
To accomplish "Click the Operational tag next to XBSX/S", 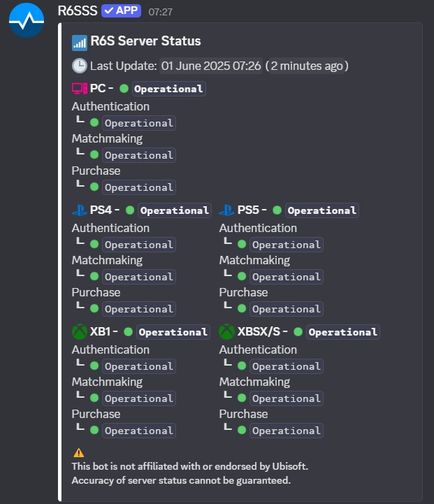I will click(343, 332).
